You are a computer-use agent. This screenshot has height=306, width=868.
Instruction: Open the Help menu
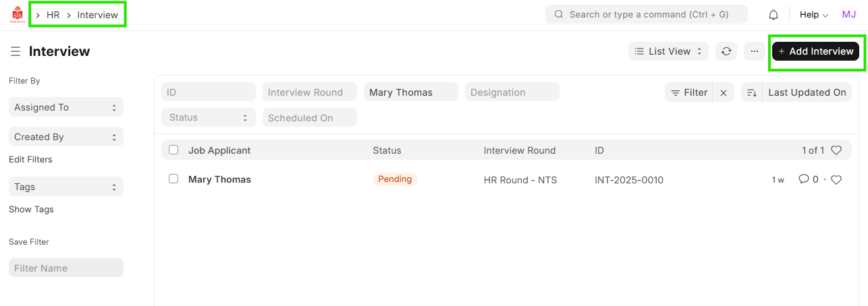[x=813, y=15]
